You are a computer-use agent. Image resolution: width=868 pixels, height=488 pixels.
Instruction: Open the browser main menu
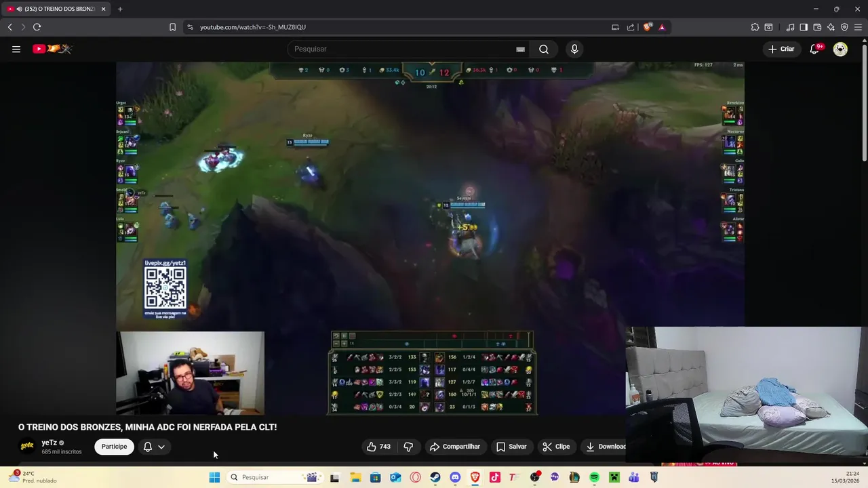(x=858, y=27)
